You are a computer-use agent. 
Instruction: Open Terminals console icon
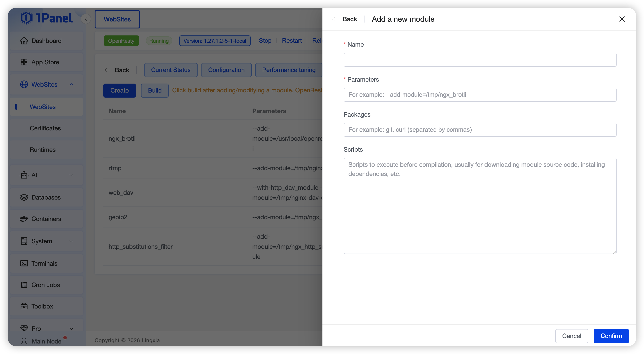coord(24,263)
